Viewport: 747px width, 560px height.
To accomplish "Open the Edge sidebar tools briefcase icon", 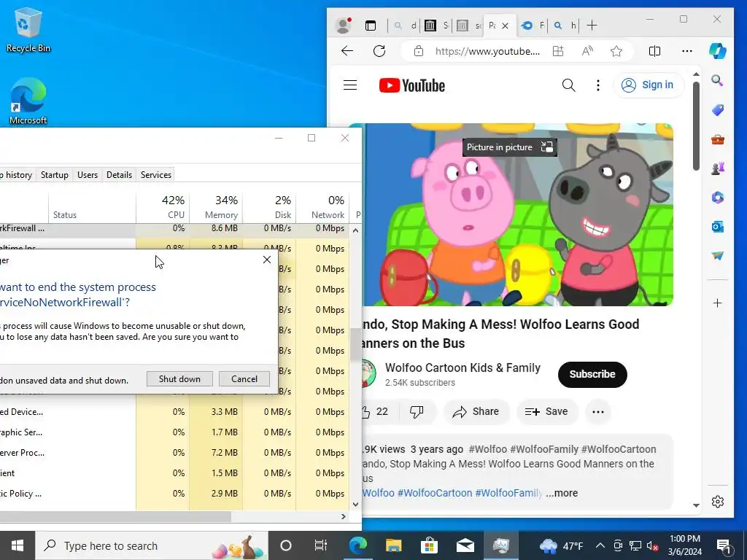I will (x=718, y=139).
